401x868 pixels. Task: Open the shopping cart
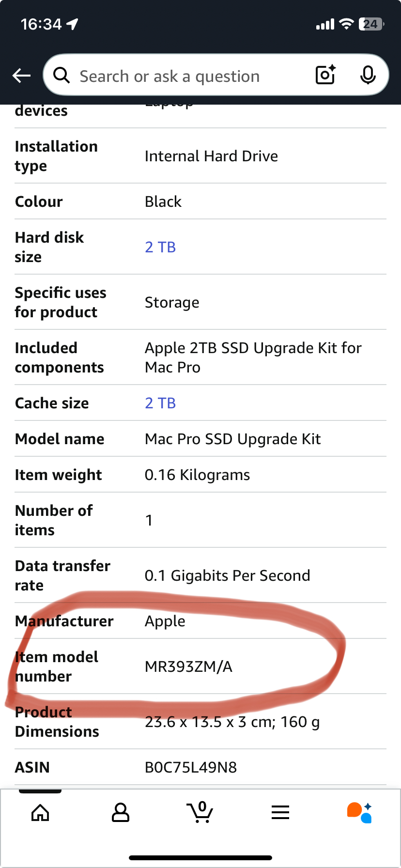tap(200, 812)
